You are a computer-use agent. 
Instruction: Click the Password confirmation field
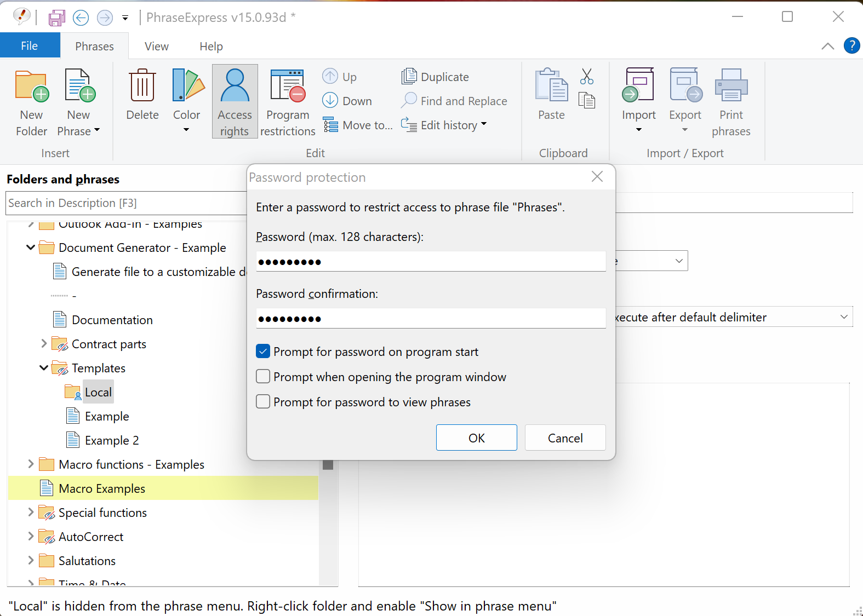[x=431, y=319]
